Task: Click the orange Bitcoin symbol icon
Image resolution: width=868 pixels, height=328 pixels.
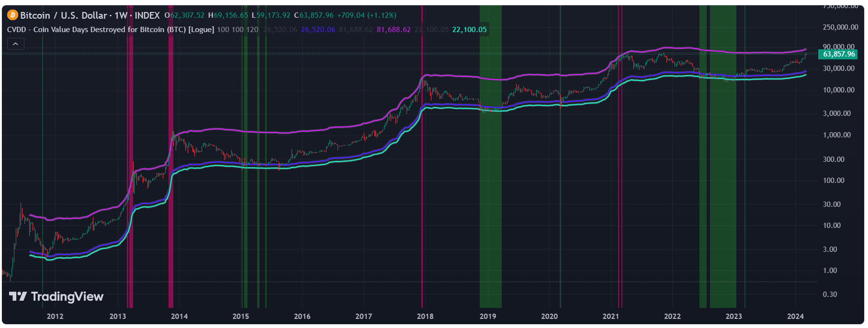Action: 12,15
